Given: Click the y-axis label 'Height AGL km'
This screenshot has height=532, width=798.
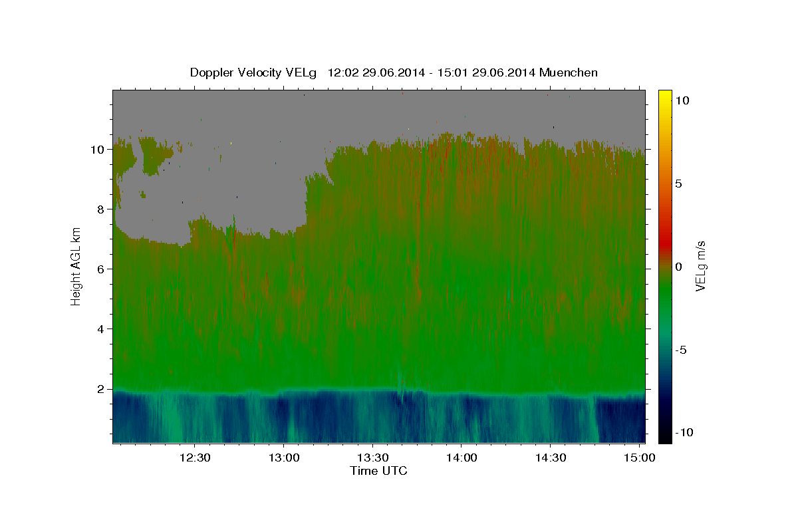Looking at the screenshot, I should (76, 265).
